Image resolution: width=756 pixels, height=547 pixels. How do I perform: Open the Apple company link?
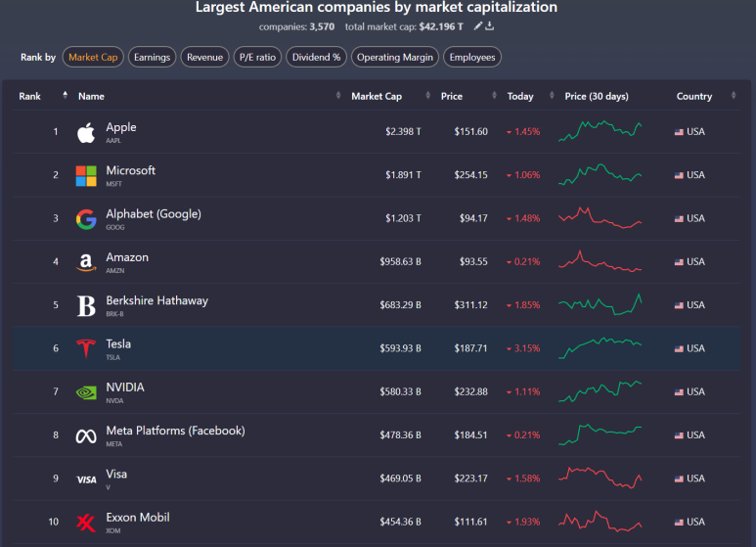pos(121,127)
